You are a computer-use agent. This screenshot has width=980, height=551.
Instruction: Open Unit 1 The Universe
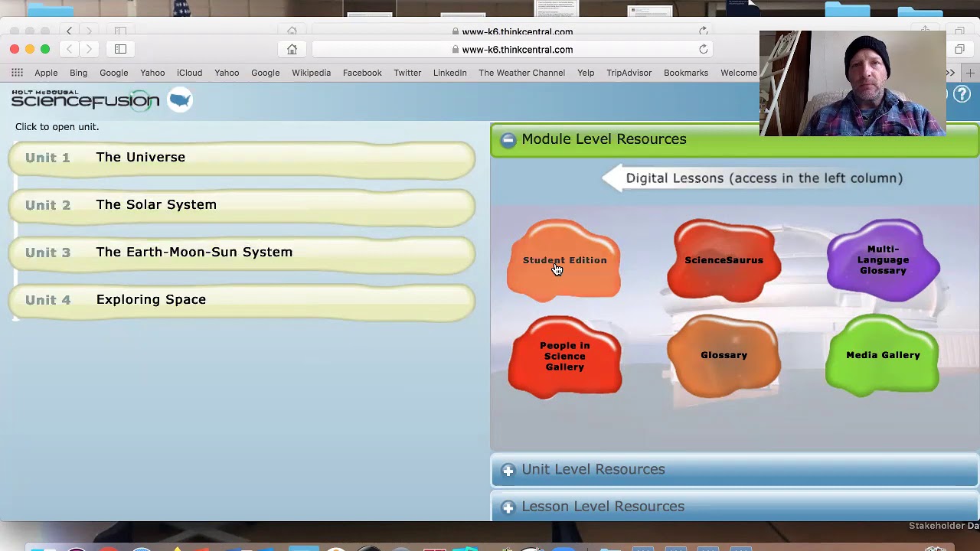pos(242,159)
